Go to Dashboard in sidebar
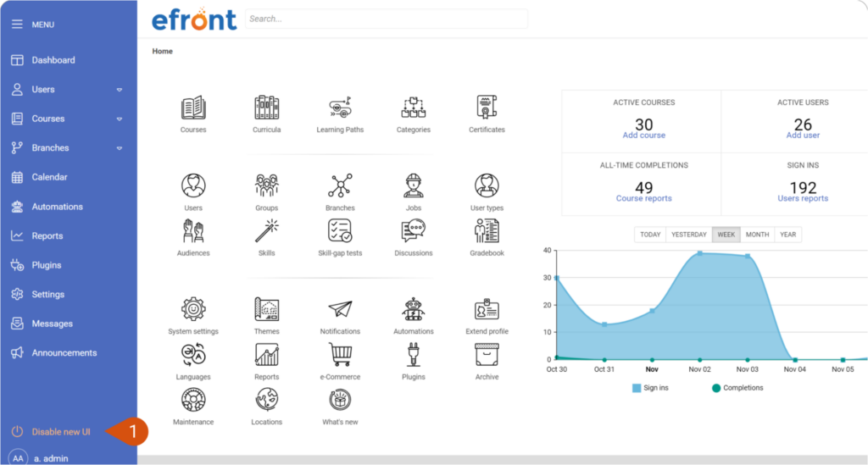This screenshot has height=465, width=868. (x=53, y=60)
